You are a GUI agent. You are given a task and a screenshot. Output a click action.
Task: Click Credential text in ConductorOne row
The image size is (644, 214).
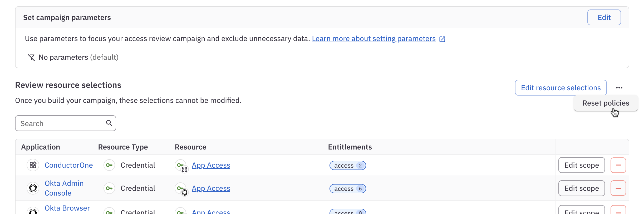(138, 165)
